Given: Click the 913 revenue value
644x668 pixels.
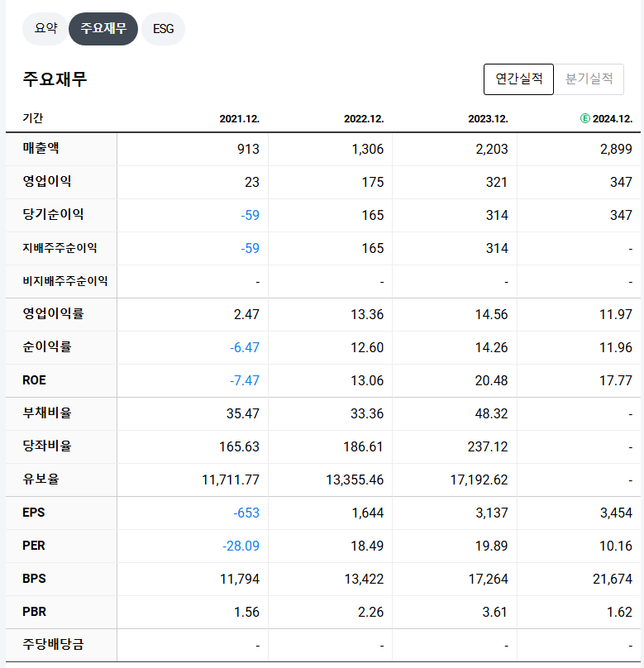Looking at the screenshot, I should 248,149.
